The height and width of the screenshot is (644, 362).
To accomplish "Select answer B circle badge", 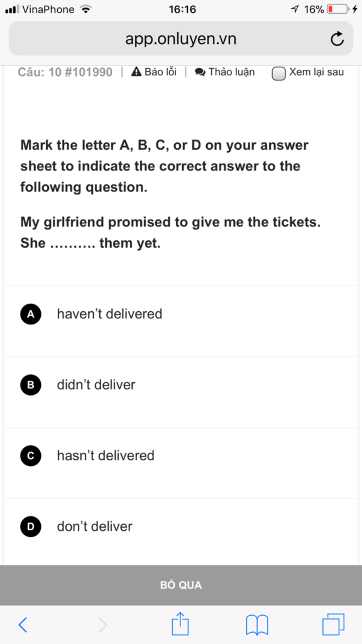I will click(31, 385).
